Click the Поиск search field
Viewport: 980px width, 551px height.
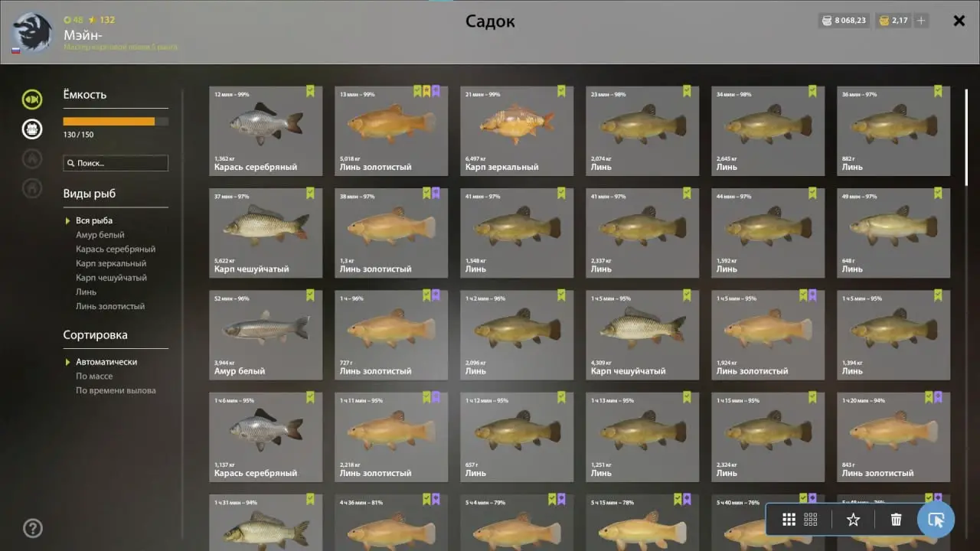[x=116, y=163]
